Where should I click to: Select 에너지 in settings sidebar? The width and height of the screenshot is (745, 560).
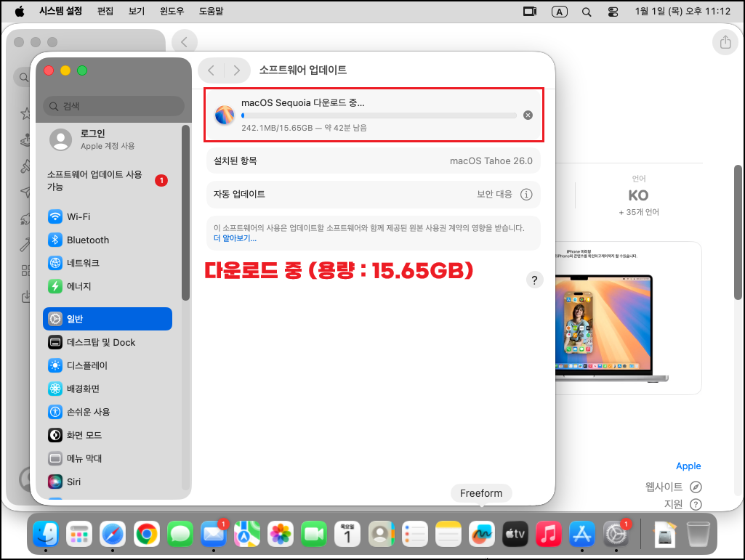pyautogui.click(x=108, y=286)
